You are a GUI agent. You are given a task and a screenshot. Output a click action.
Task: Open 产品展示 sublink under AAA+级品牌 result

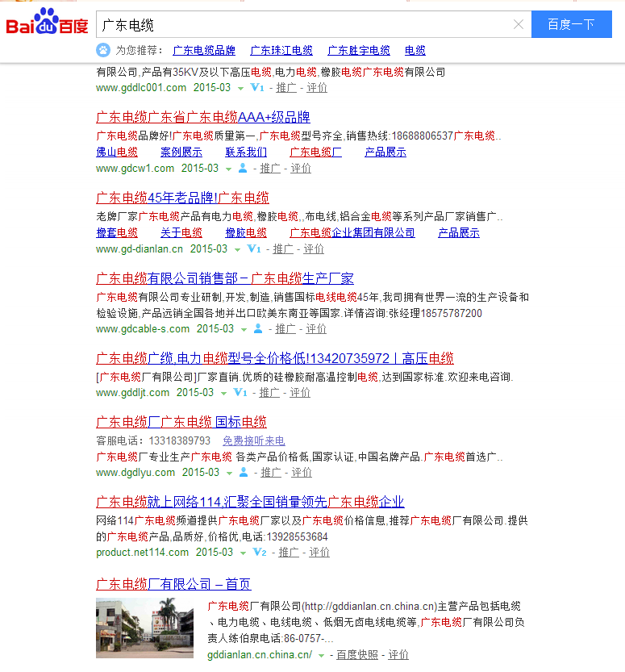tap(385, 152)
